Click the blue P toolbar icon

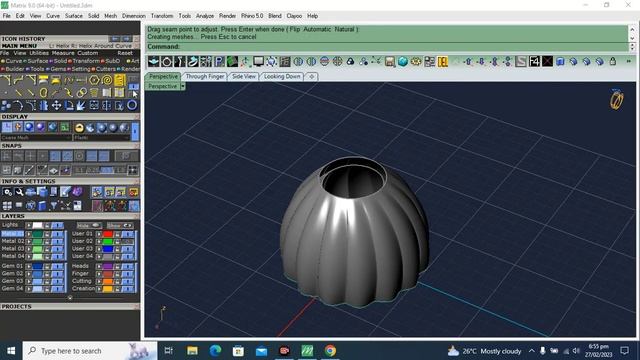pyautogui.click(x=219, y=62)
